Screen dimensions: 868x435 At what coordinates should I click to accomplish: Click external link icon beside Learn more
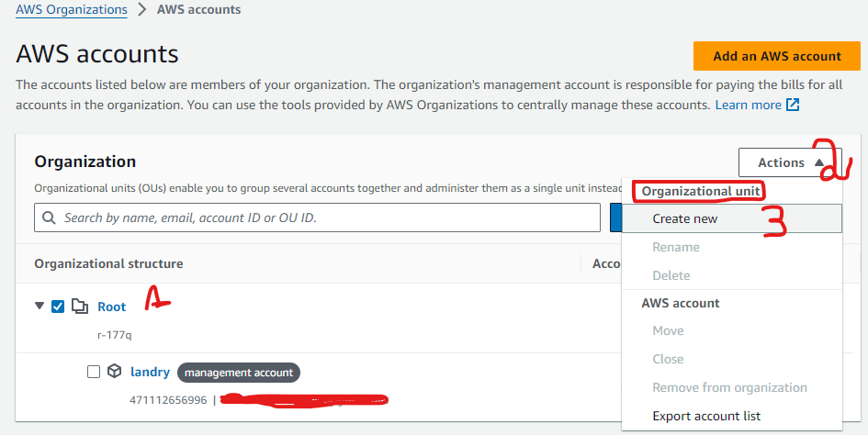[x=793, y=106]
